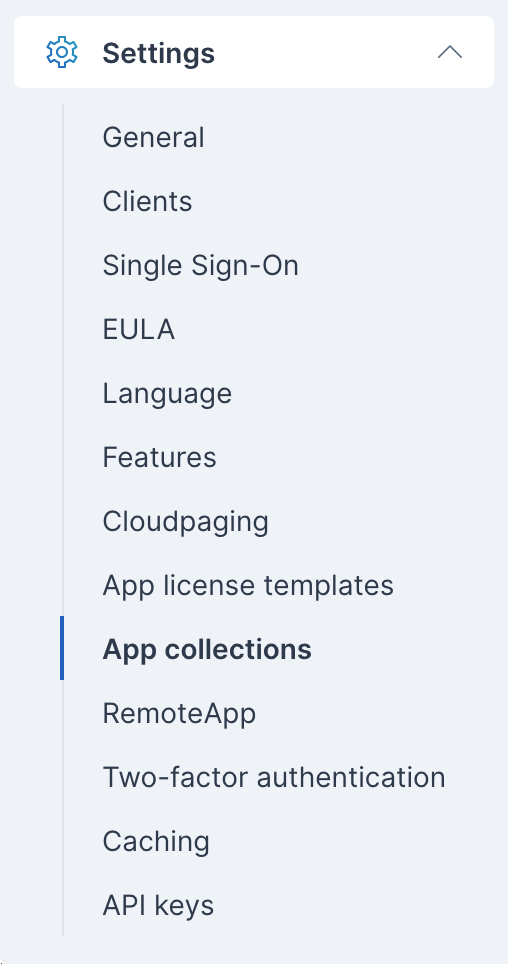Image resolution: width=508 pixels, height=964 pixels.
Task: Go to the Clients settings
Action: click(x=147, y=201)
